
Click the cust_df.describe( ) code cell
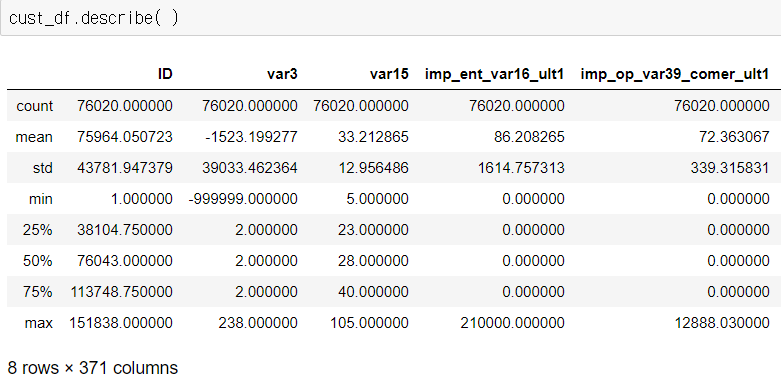(x=390, y=17)
